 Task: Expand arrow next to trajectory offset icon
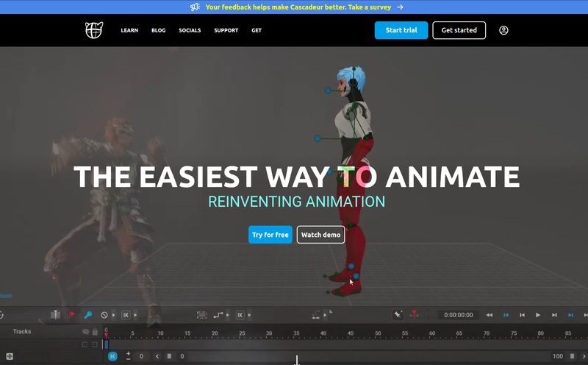tap(325, 315)
